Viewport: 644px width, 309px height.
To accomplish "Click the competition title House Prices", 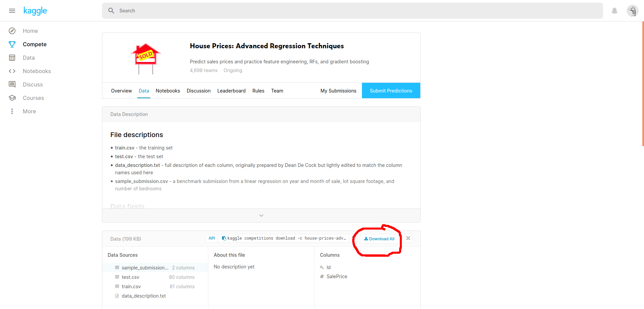I will coord(267,46).
